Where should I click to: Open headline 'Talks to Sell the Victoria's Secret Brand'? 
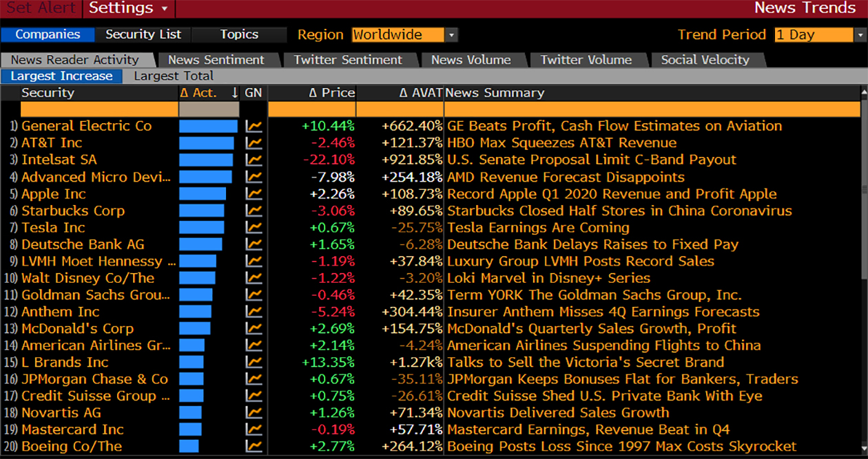(586, 363)
